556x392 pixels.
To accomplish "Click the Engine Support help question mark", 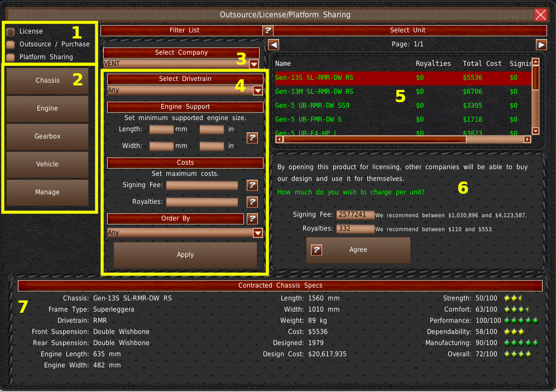I will [x=252, y=137].
